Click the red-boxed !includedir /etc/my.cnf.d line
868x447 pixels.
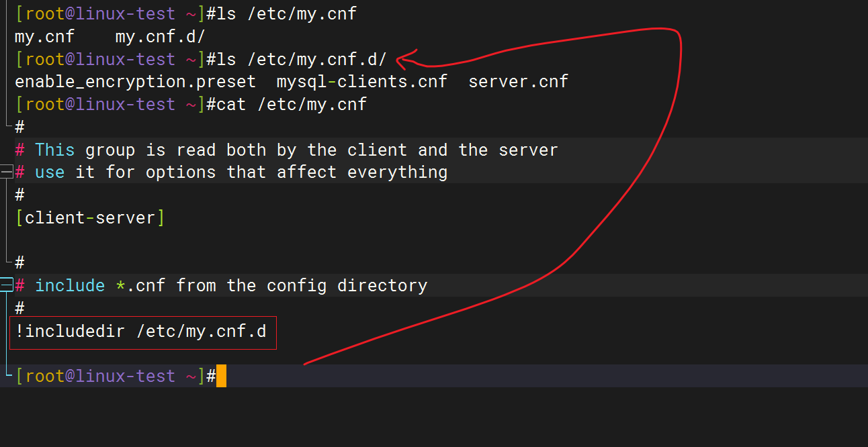pyautogui.click(x=142, y=332)
